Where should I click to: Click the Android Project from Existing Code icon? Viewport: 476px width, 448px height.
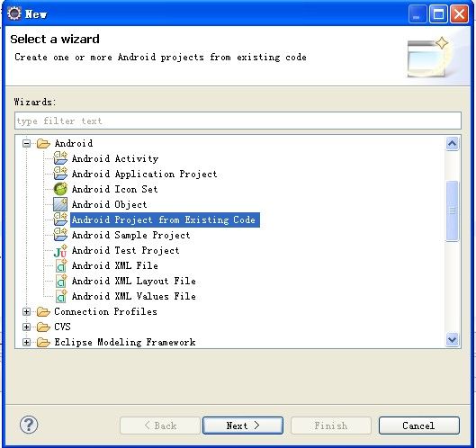[60, 220]
